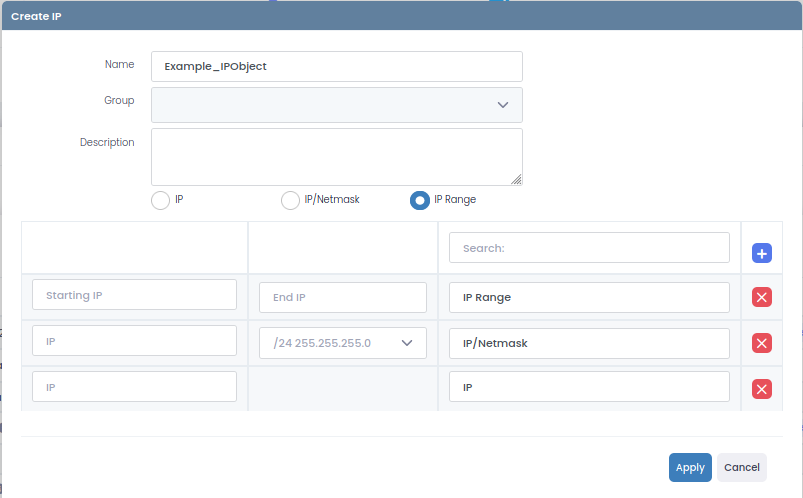Click the Search field in table header
This screenshot has height=498, width=803.
pyautogui.click(x=589, y=248)
